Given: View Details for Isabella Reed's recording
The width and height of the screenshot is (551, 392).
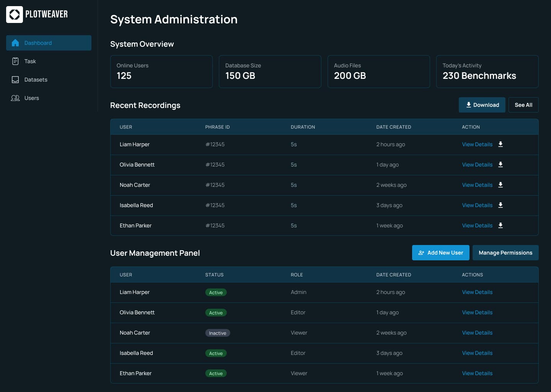Looking at the screenshot, I should pyautogui.click(x=477, y=205).
